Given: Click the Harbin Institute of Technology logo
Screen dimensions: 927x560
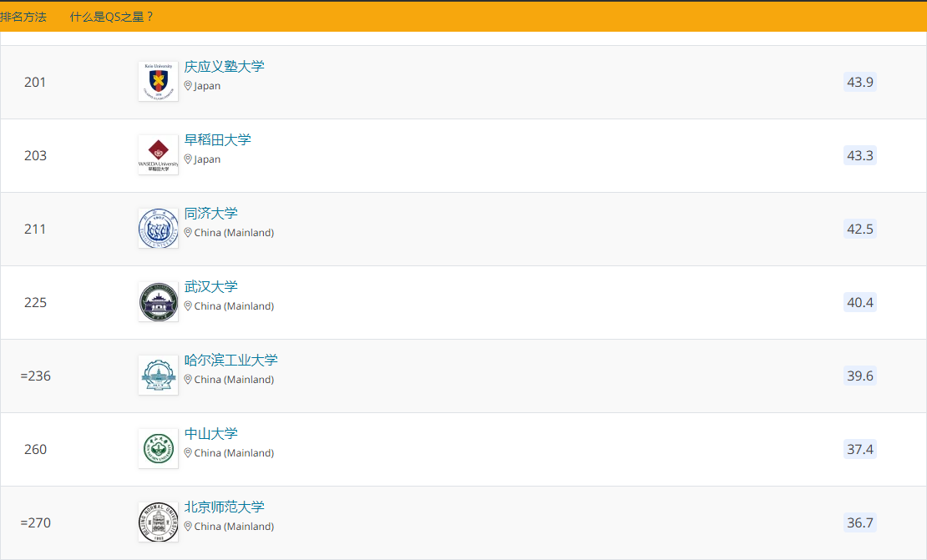Looking at the screenshot, I should point(159,375).
